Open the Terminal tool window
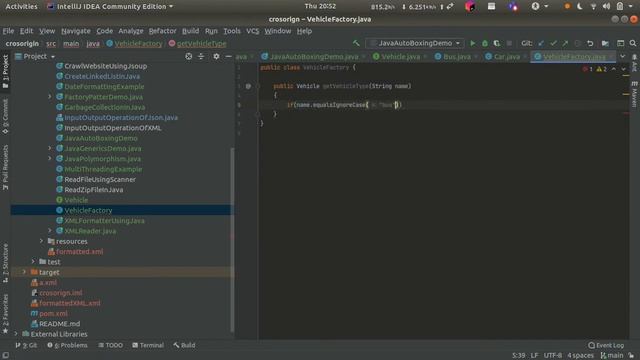 tap(148, 345)
